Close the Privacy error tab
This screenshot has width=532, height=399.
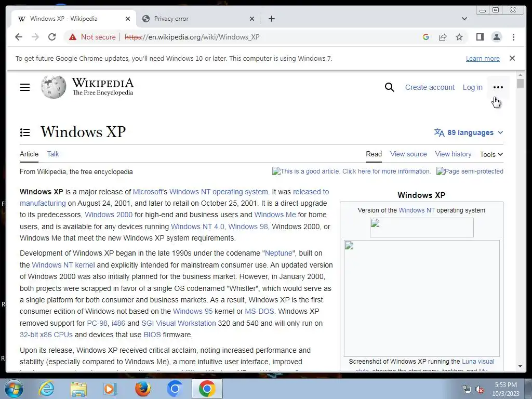coord(252,19)
